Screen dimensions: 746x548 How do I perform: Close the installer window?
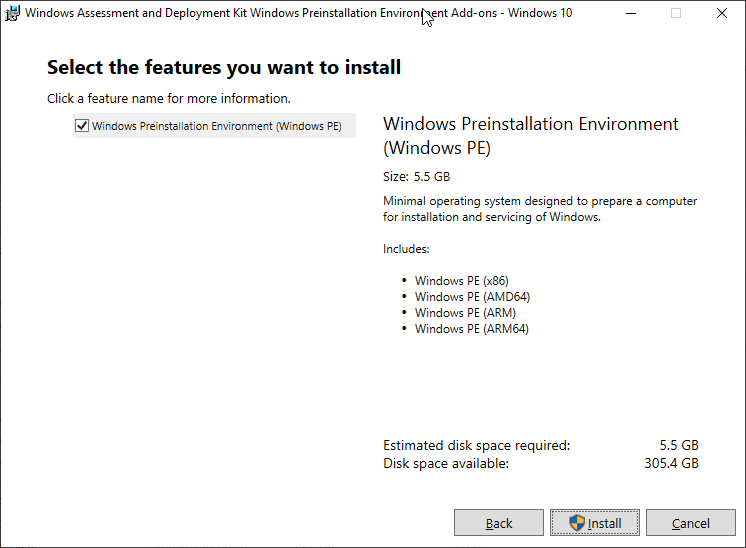point(722,14)
